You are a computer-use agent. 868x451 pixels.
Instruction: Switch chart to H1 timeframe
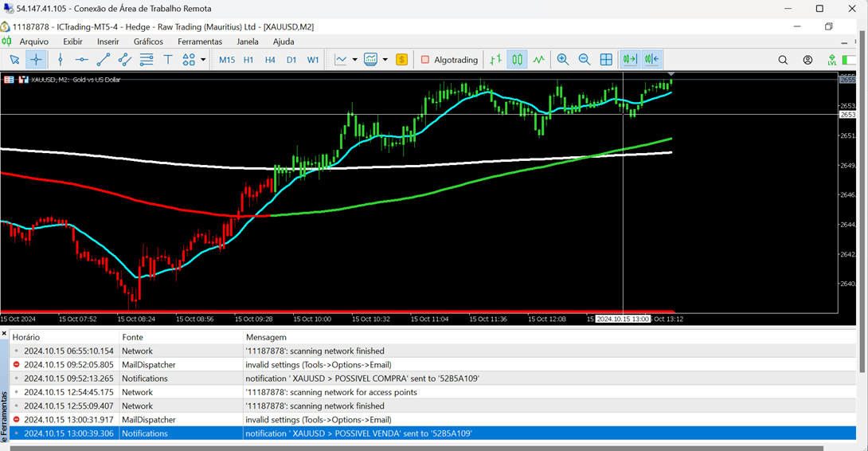248,60
